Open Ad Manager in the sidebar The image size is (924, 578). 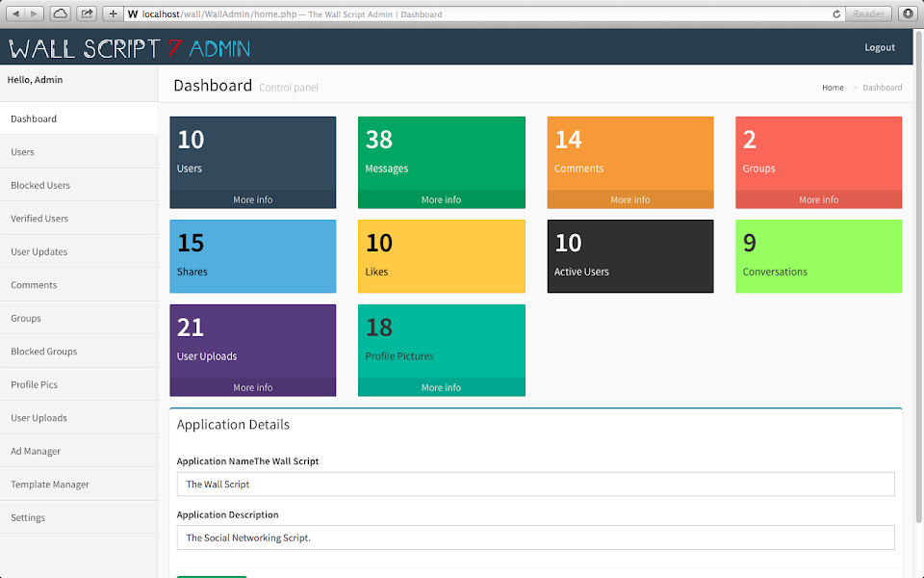(x=79, y=451)
